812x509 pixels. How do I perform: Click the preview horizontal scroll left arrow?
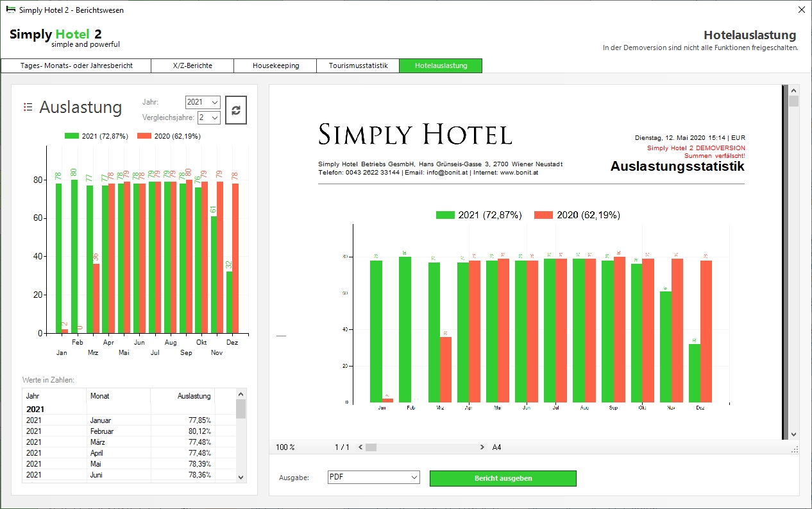point(360,447)
